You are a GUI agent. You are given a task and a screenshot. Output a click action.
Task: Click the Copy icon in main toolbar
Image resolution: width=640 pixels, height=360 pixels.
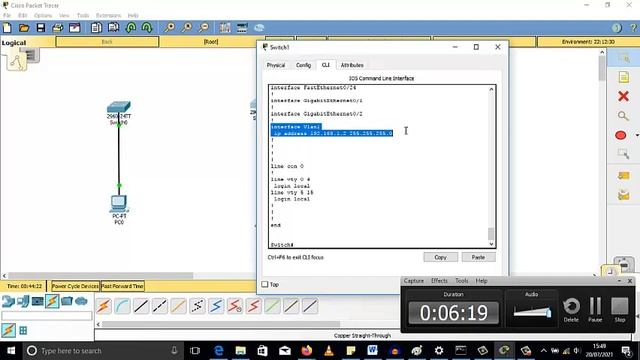click(x=96, y=28)
